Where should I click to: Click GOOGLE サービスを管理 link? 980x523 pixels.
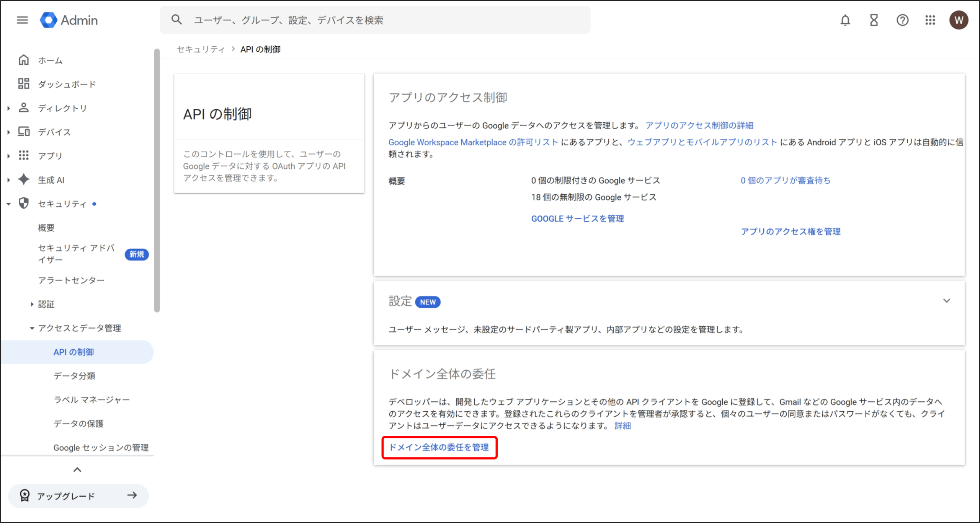point(577,218)
